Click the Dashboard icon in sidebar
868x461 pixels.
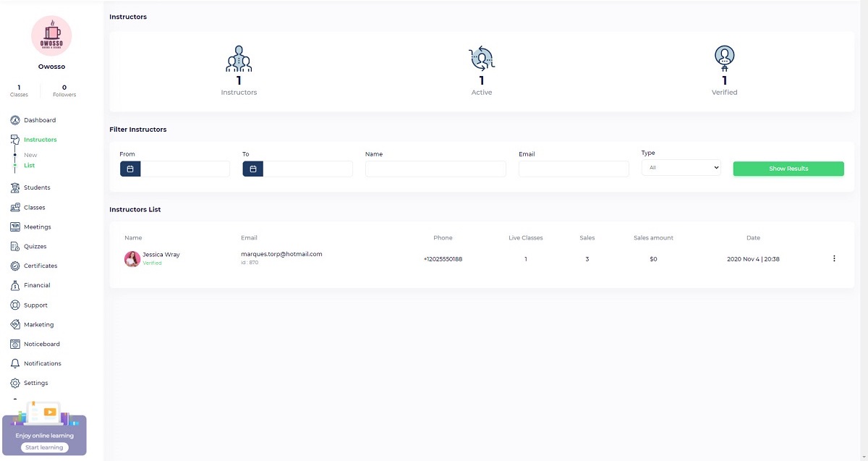coord(15,120)
